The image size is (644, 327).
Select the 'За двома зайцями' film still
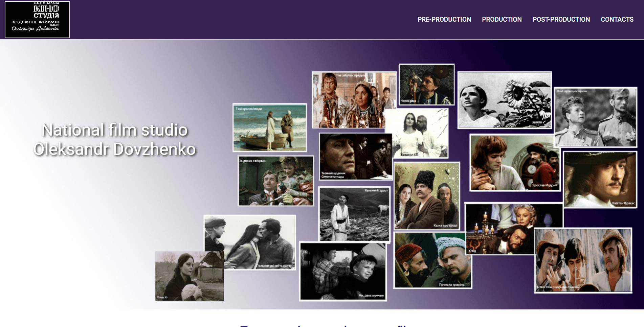pyautogui.click(x=276, y=181)
